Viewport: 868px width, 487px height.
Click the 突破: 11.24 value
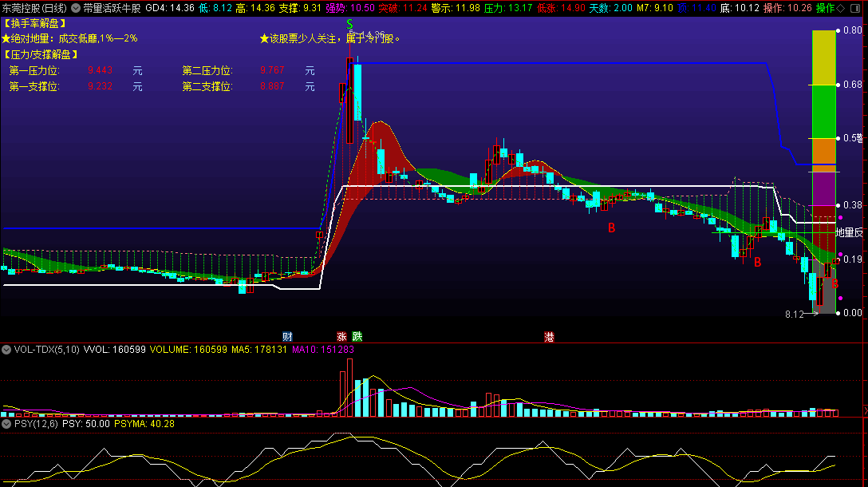tap(402, 8)
